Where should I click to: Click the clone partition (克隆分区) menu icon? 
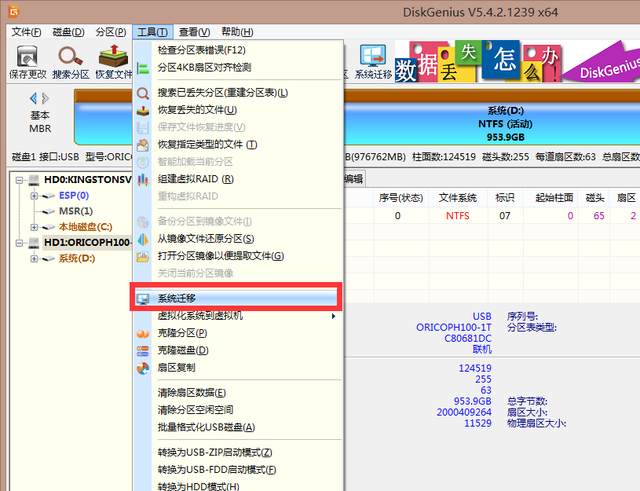[143, 334]
